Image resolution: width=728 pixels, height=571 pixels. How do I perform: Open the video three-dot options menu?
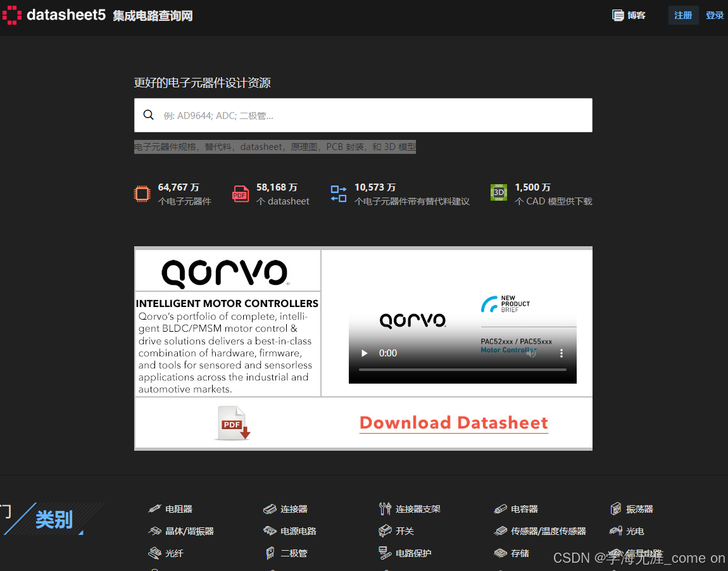click(562, 353)
